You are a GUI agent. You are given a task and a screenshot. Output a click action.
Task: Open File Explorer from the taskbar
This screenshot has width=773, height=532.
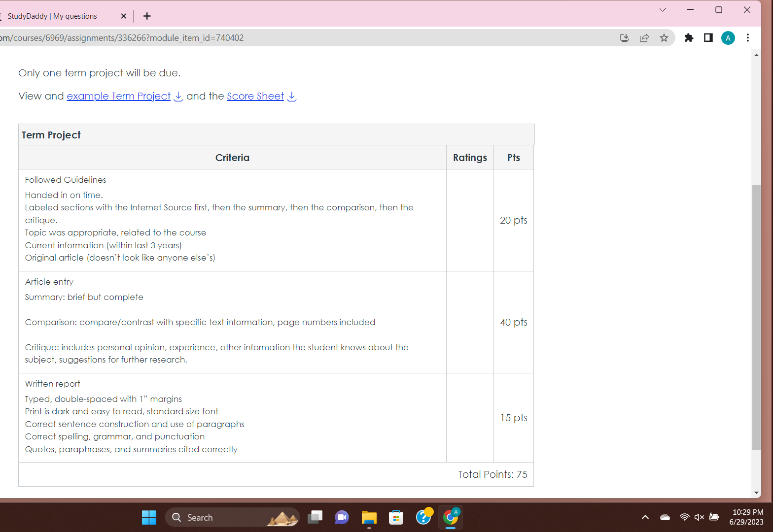point(369,517)
